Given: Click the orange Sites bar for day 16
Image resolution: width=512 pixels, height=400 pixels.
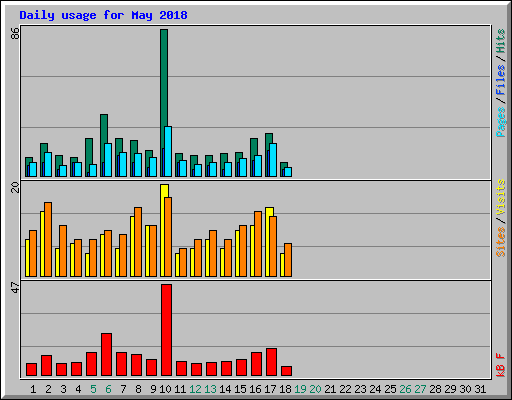Looking at the screenshot, I should [x=258, y=244].
